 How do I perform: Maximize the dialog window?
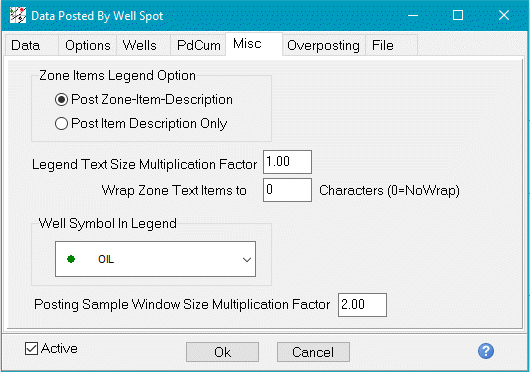tap(458, 15)
